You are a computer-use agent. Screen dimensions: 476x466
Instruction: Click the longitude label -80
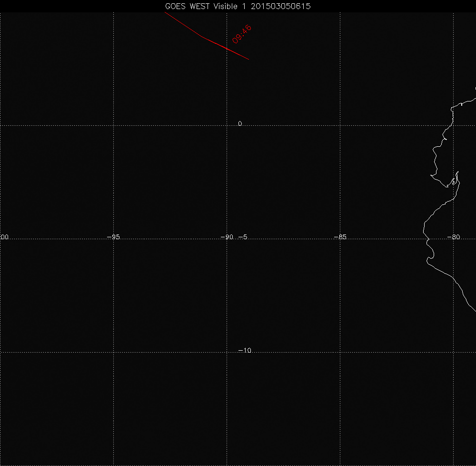coord(454,237)
